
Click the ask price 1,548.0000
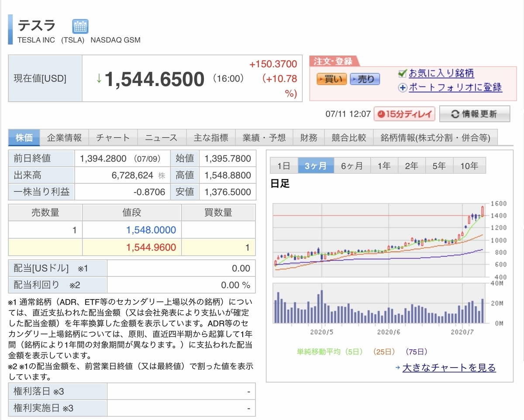pos(151,230)
